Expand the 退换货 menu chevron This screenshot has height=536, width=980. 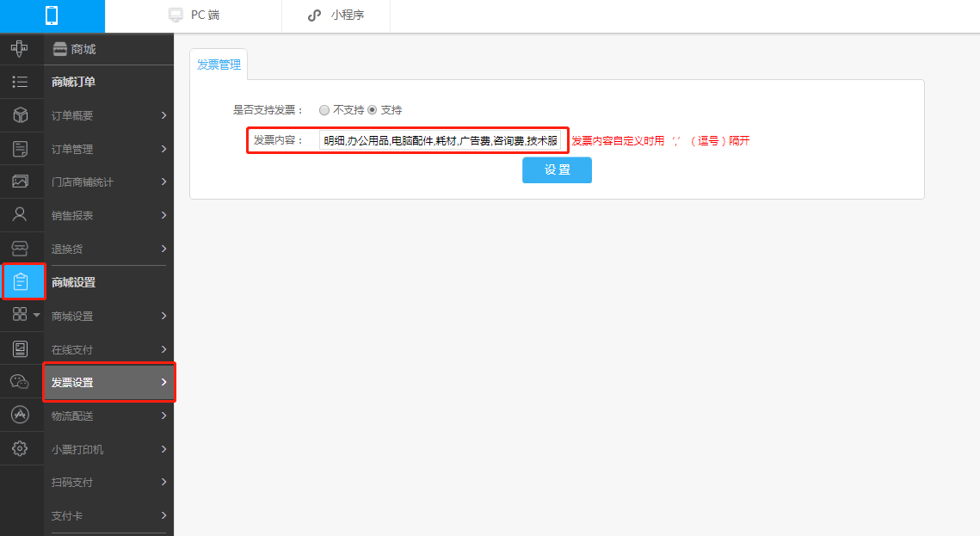[x=163, y=249]
